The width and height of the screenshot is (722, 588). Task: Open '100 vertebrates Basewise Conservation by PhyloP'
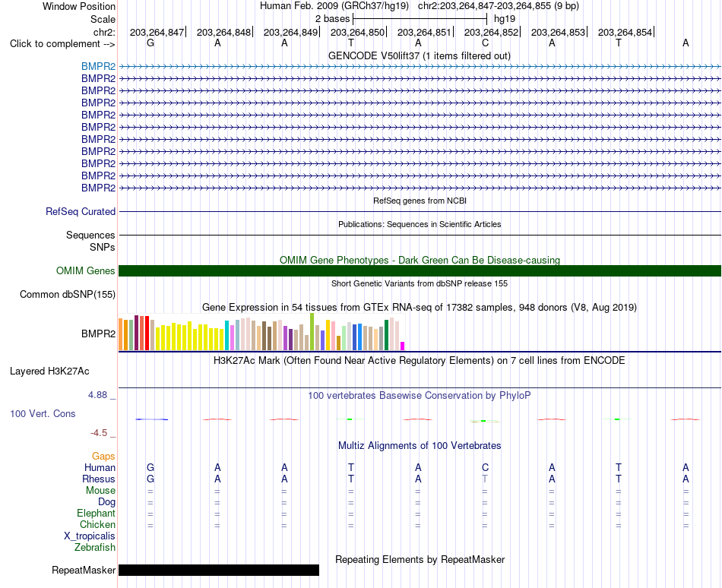click(420, 396)
